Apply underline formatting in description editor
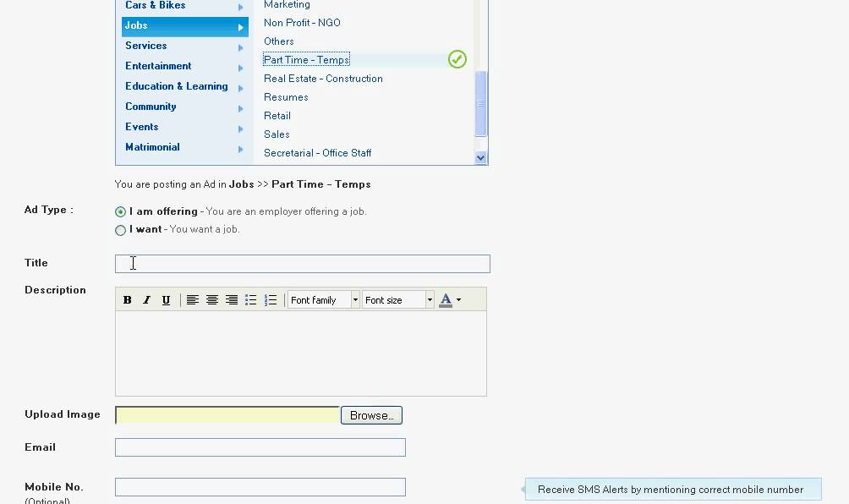This screenshot has height=504, width=849. 166,300
